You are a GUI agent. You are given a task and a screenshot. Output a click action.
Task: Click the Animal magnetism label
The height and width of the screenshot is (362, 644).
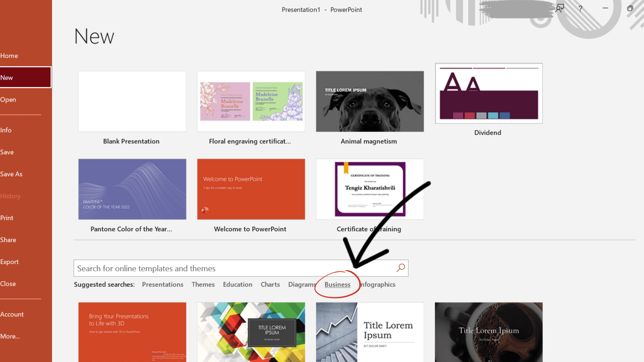coord(369,141)
